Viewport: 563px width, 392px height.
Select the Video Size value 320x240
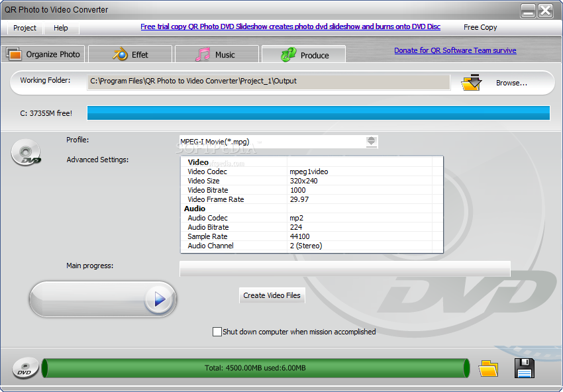(x=303, y=181)
